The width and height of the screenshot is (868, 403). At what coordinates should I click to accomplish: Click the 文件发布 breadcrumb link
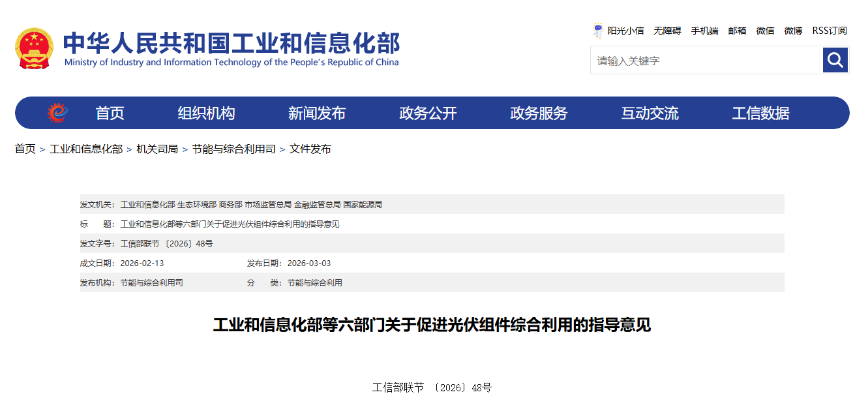(x=311, y=149)
